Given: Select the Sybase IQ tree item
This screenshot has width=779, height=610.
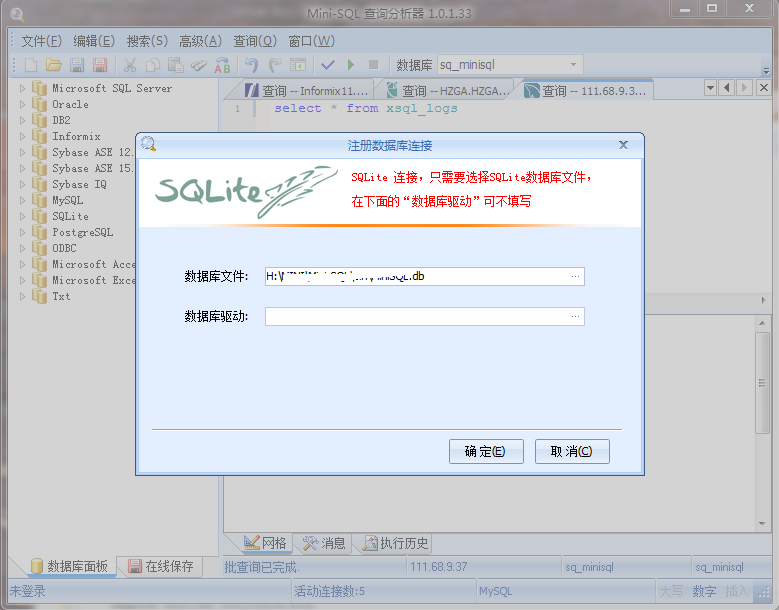Looking at the screenshot, I should pyautogui.click(x=79, y=184).
